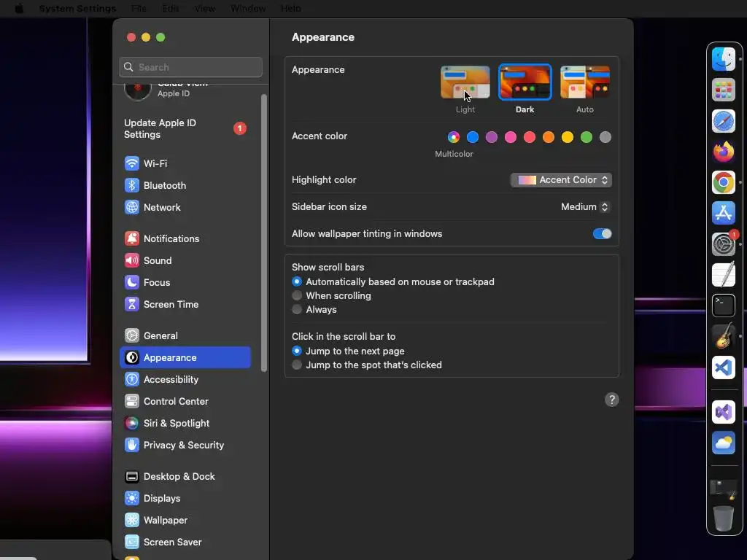Select red accent color
The image size is (747, 560).
pos(530,137)
